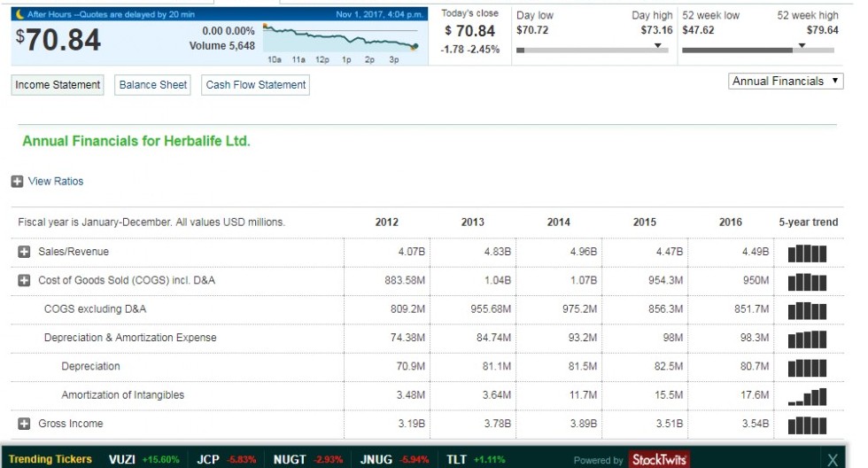Click the 2015 column header

(x=645, y=222)
